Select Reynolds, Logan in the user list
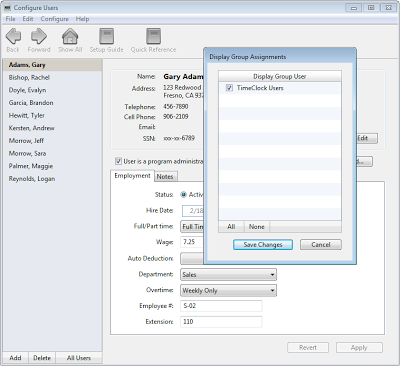Screen dimensions: 400x366 [x=52, y=179]
